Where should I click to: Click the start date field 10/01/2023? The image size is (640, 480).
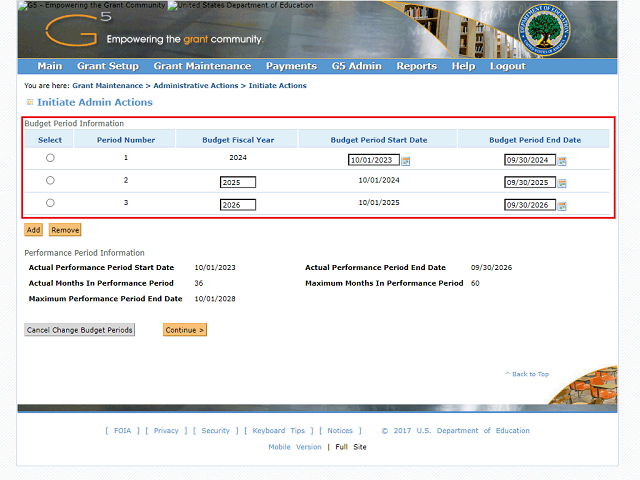click(x=373, y=160)
